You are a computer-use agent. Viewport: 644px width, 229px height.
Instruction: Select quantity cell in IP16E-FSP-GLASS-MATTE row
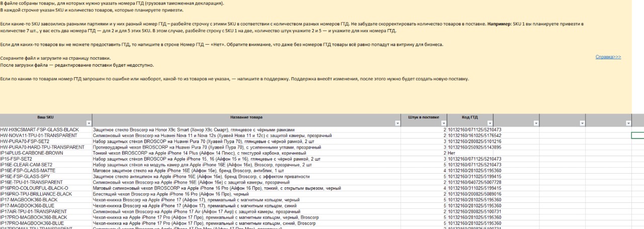(424, 171)
